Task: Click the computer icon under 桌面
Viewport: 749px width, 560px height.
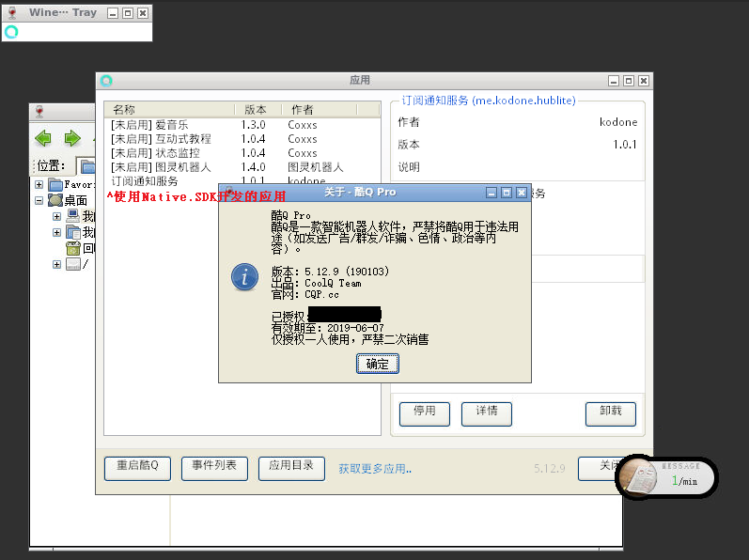Action: coord(73,216)
